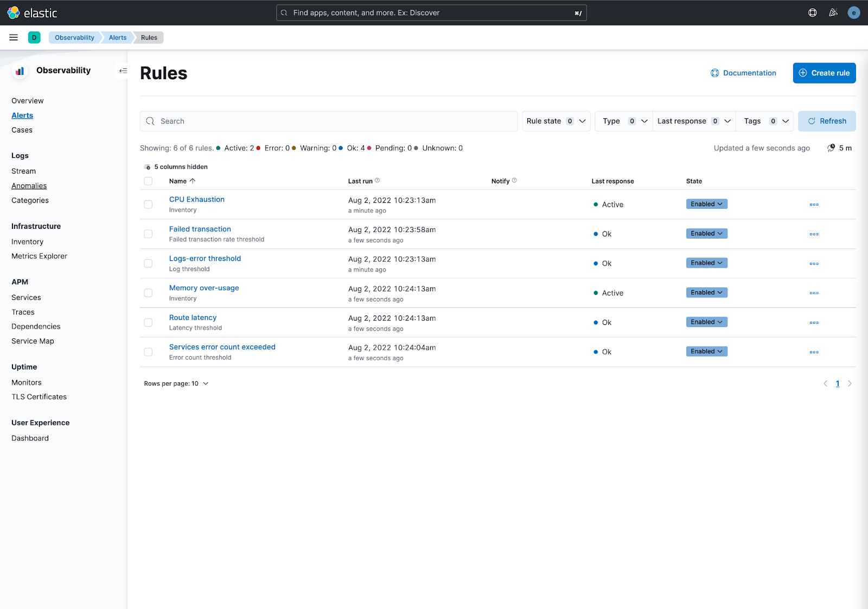868x609 pixels.
Task: Open the main navigation hamburger menu
Action: pyautogui.click(x=14, y=37)
